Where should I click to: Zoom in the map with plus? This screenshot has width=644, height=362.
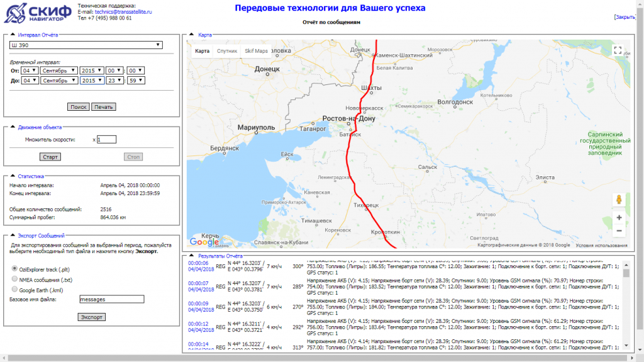[619, 218]
